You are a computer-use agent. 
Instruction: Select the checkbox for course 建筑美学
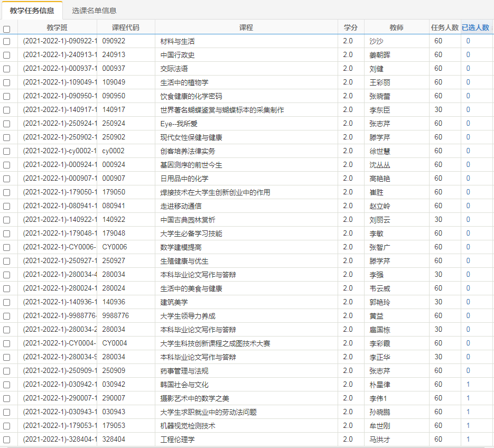(7, 302)
